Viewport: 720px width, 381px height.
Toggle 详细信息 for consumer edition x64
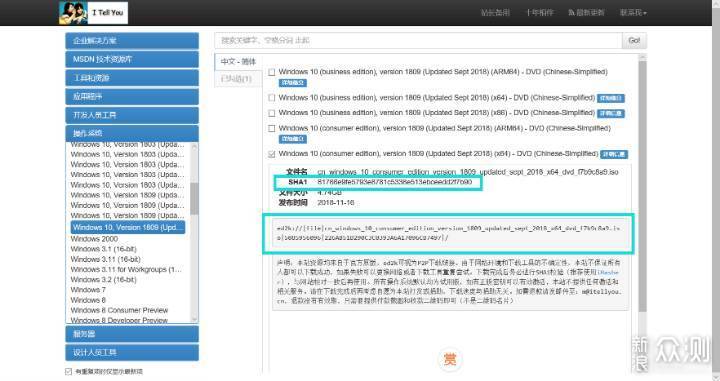pyautogui.click(x=614, y=154)
